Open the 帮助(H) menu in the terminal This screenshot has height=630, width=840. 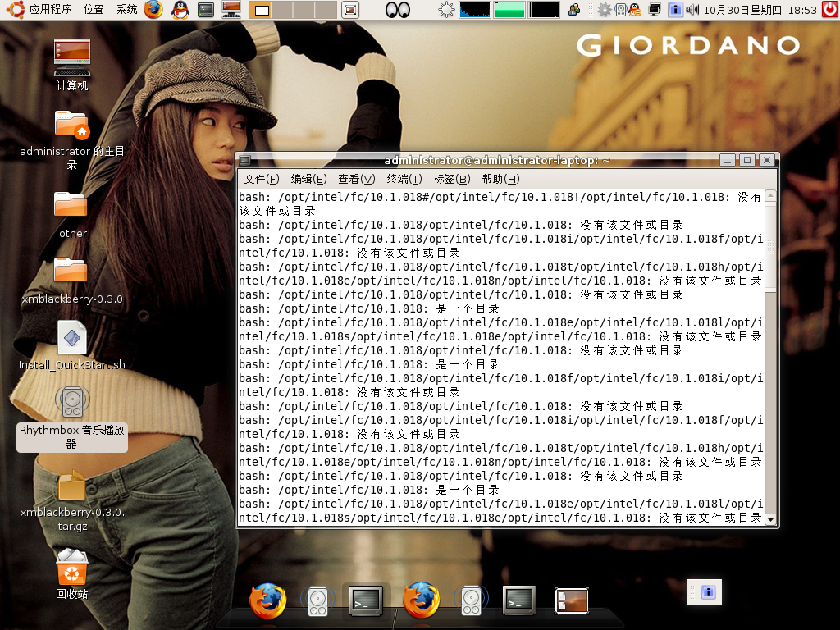pyautogui.click(x=501, y=179)
